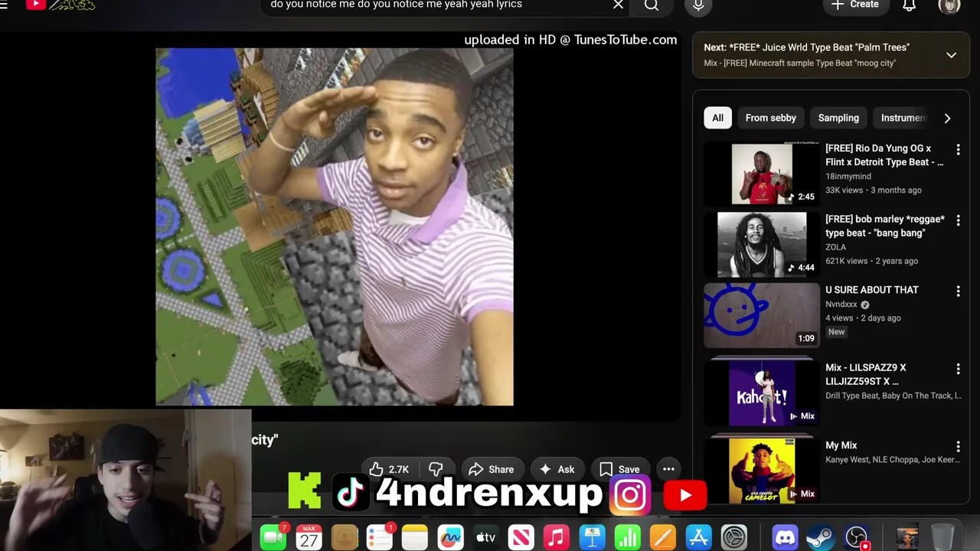Open Calendar in the dock

point(309,537)
